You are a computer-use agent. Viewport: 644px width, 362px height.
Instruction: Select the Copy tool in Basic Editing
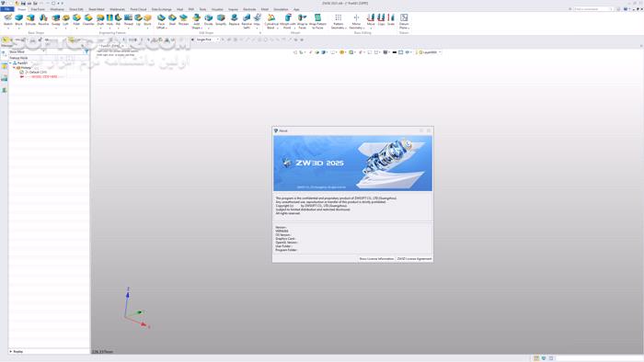click(x=381, y=19)
